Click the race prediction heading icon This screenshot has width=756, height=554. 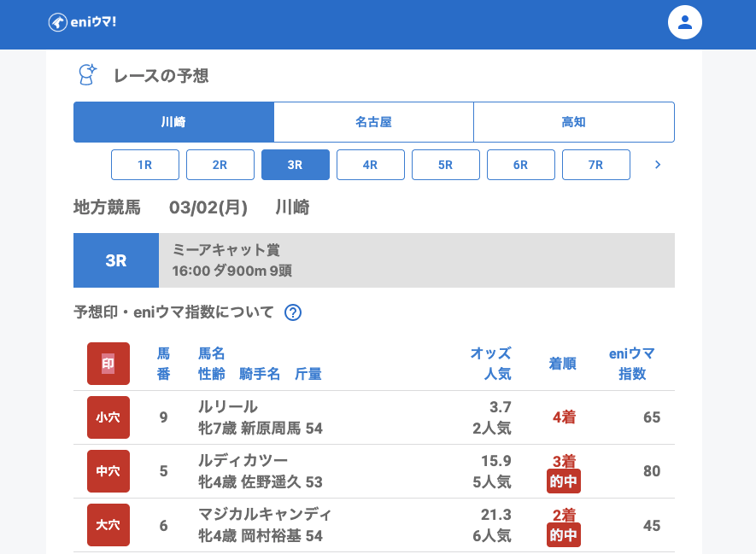click(x=87, y=75)
